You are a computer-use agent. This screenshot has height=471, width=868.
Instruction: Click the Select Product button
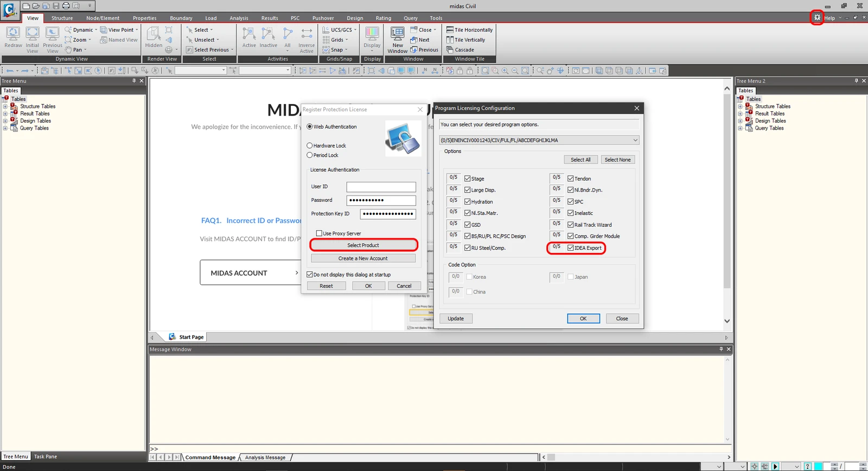(363, 245)
